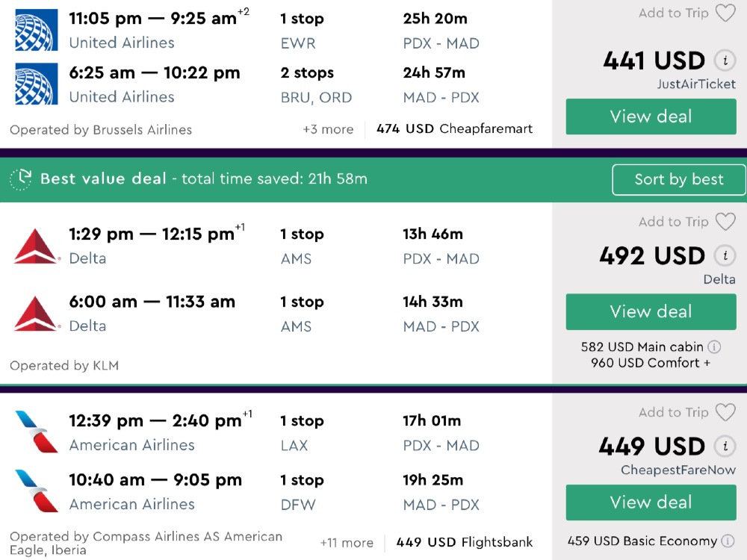Favorite the American Airlines 449 USD trip
This screenshot has height=560, width=747.
[725, 412]
